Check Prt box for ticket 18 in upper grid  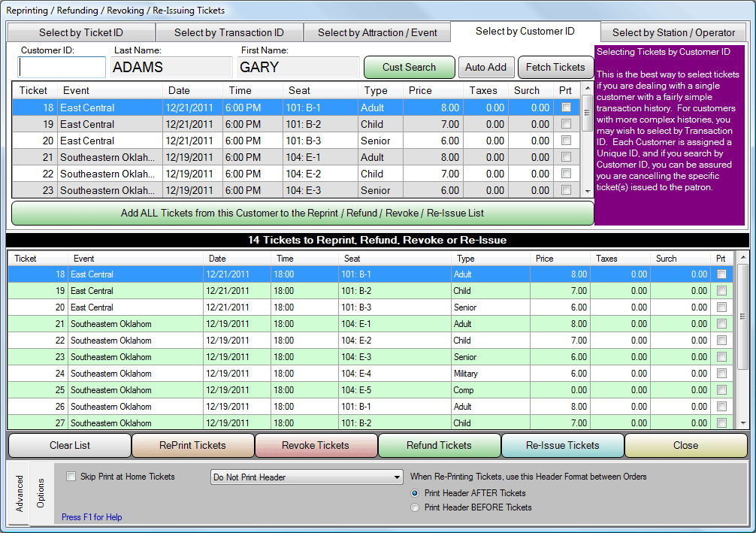point(566,108)
